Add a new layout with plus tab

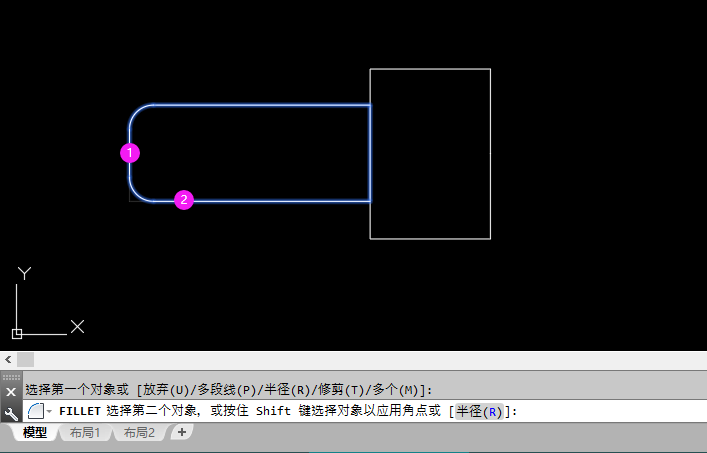[x=182, y=432]
